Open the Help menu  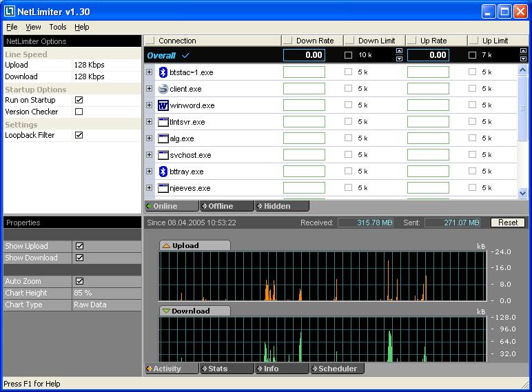coord(82,27)
